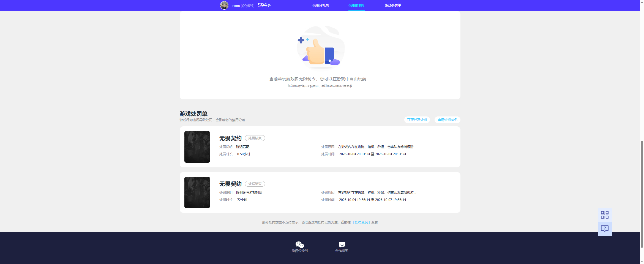This screenshot has width=644, height=264.
Task: Click the 延迟匹配 penalty description
Action: click(243, 147)
